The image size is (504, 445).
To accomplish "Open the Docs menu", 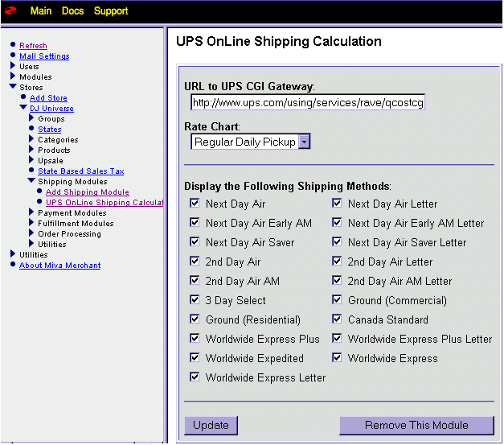I will pyautogui.click(x=72, y=11).
